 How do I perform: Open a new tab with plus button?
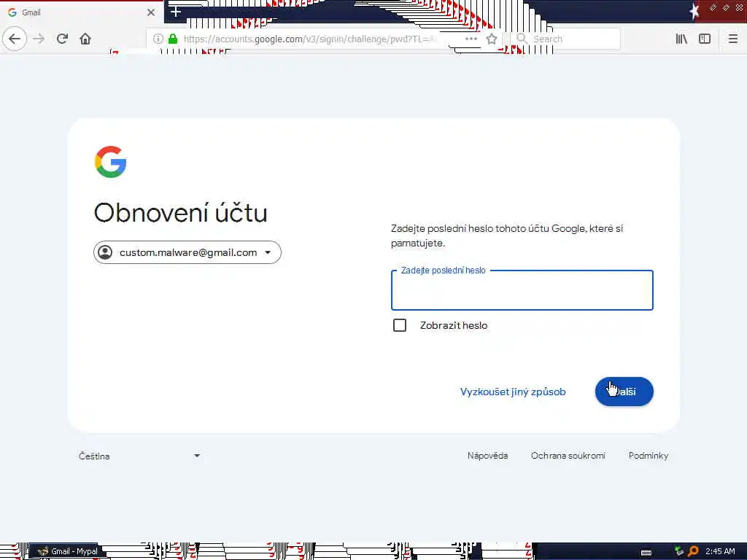pos(176,12)
